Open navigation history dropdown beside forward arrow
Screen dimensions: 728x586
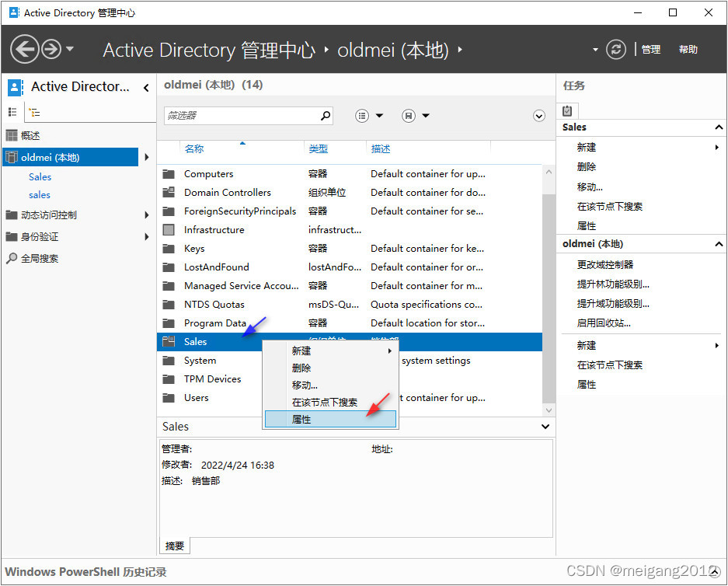pyautogui.click(x=70, y=48)
